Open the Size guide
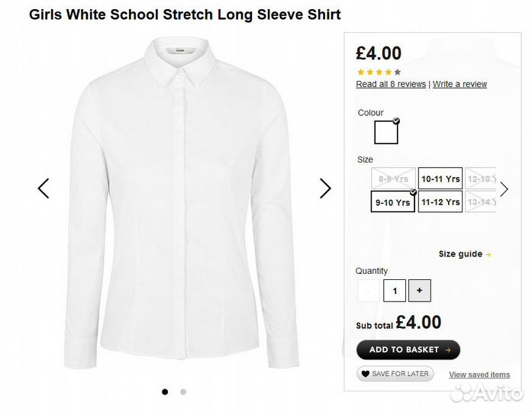The width and height of the screenshot is (532, 412). (464, 254)
